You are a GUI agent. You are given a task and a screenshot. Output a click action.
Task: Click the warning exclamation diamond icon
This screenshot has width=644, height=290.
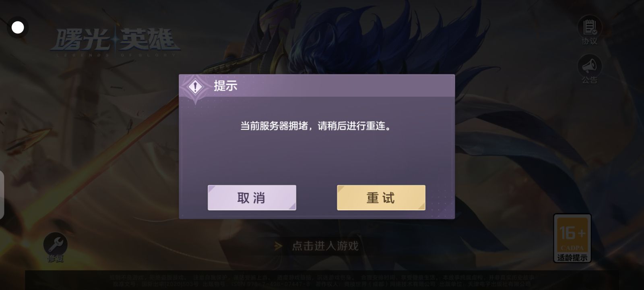[196, 87]
